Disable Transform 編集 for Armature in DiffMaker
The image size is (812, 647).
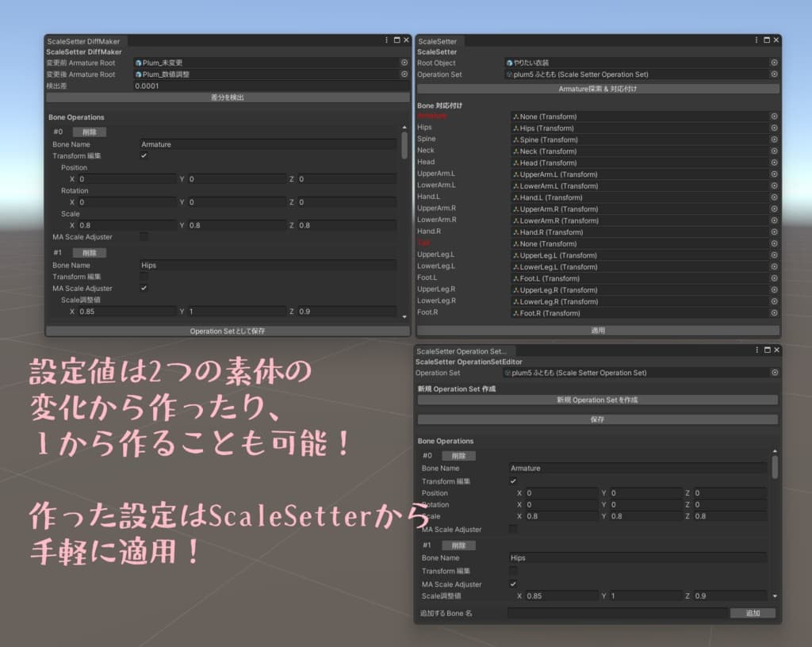pyautogui.click(x=144, y=156)
